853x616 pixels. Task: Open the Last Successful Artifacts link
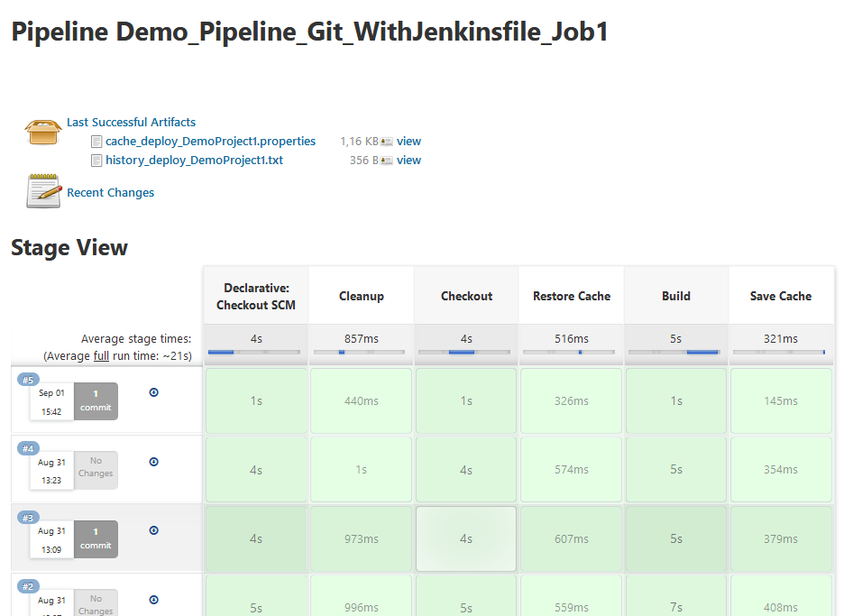[x=131, y=122]
